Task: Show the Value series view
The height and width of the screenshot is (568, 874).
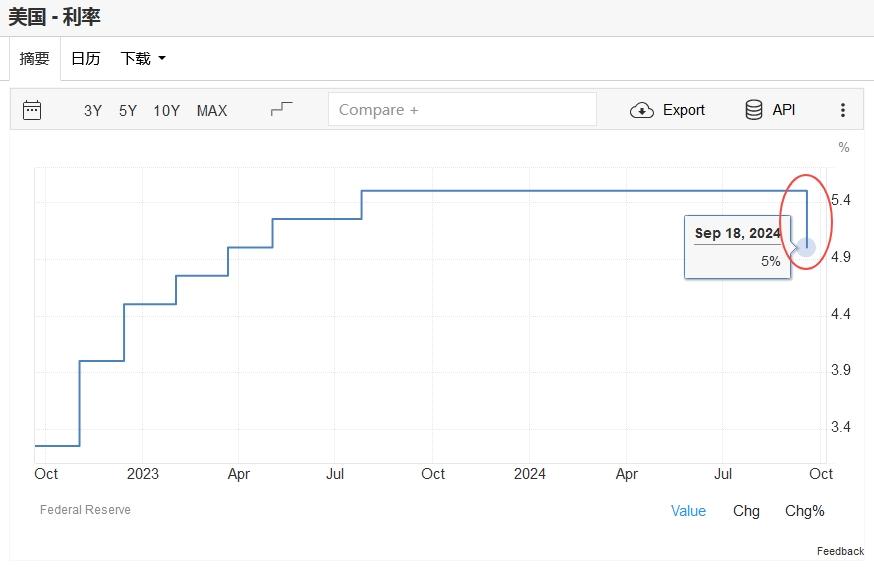Action: [688, 511]
